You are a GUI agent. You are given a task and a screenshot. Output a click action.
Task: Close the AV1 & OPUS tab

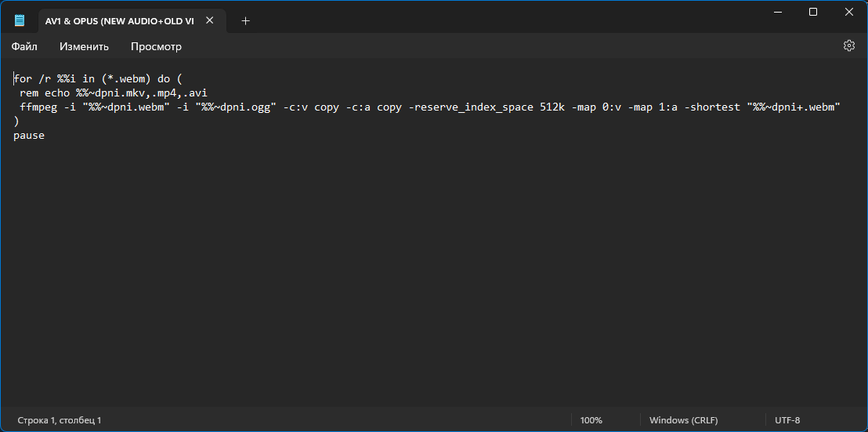click(210, 20)
